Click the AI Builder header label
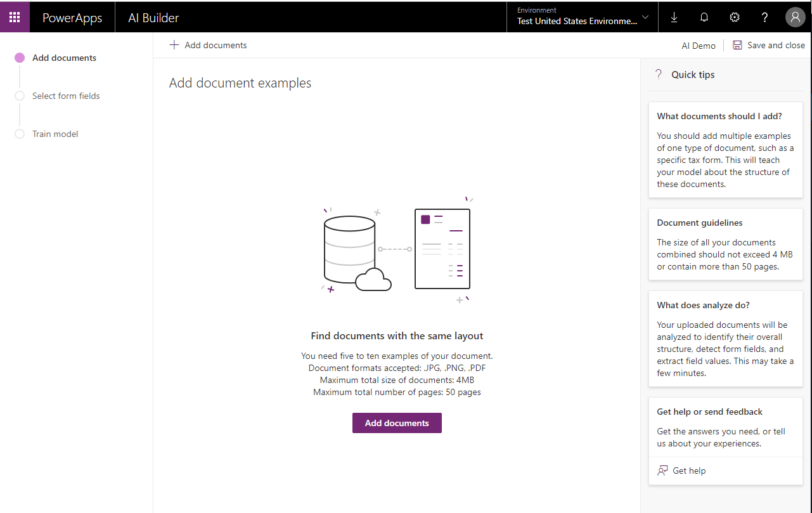 click(153, 18)
